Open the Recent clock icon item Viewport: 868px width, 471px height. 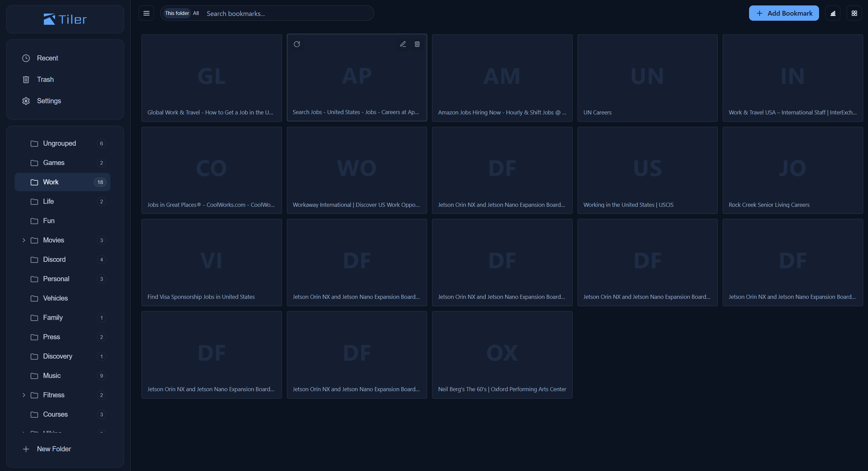[47, 58]
